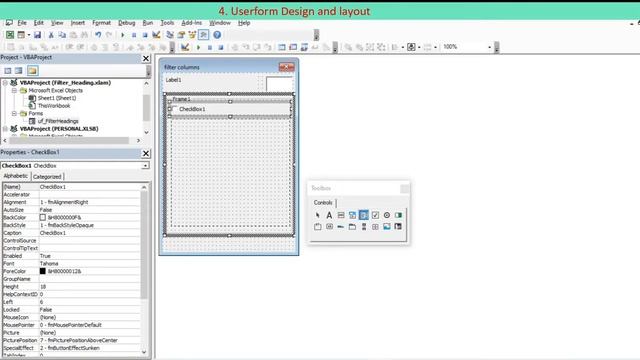Toggle Design Mode in the Standard toolbar

point(156,35)
